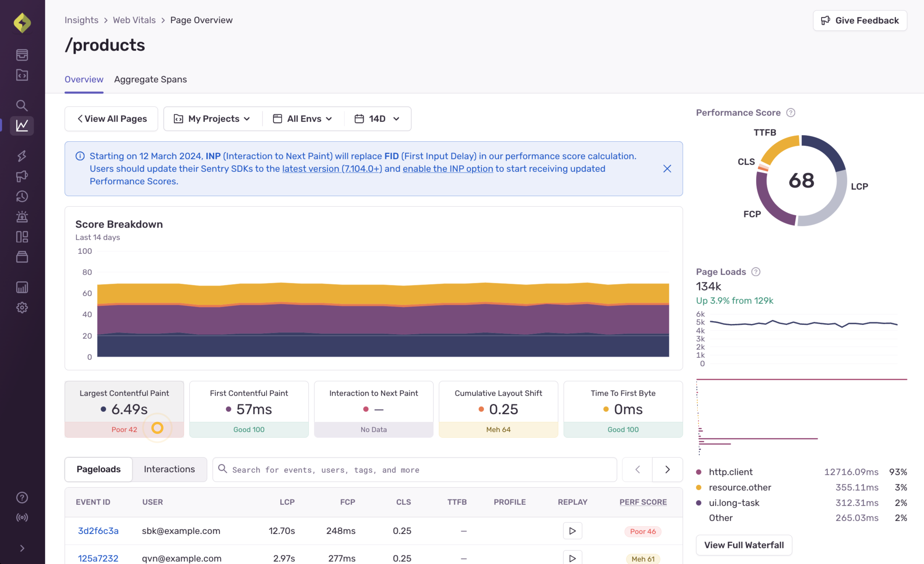The width and height of the screenshot is (924, 564).
Task: Open event 3d2f6c3a link
Action: click(x=98, y=531)
